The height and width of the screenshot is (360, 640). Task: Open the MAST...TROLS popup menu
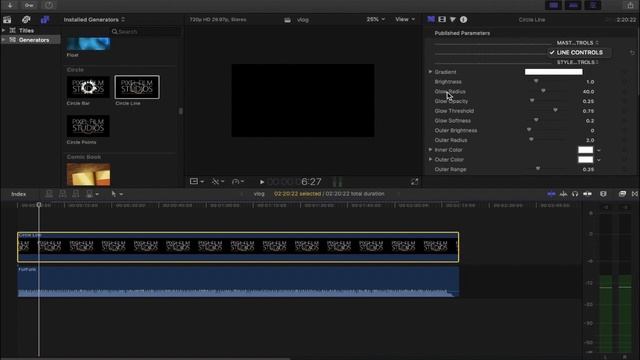click(577, 43)
